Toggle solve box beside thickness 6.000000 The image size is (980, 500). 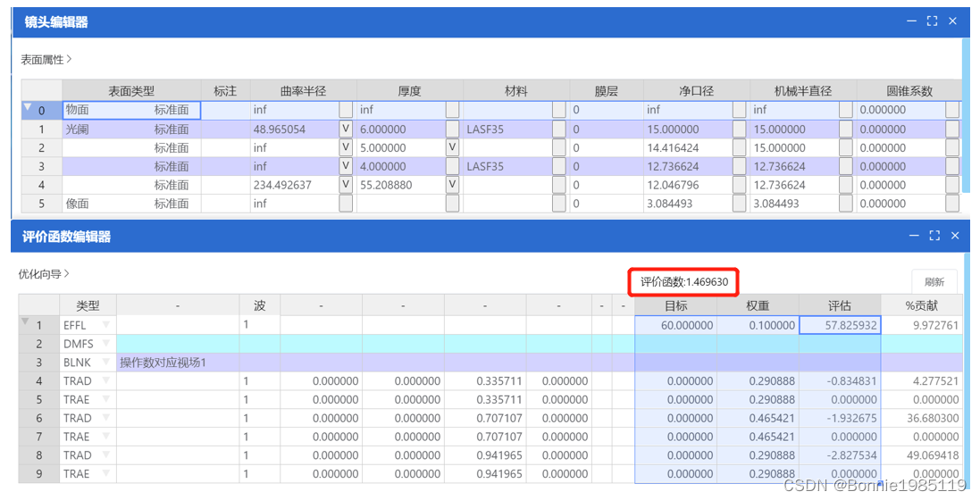[x=453, y=129]
